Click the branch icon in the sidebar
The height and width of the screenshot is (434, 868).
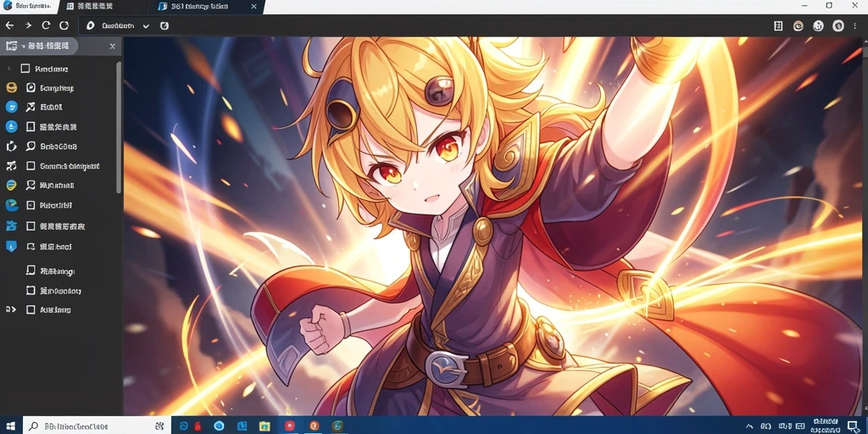point(12,165)
